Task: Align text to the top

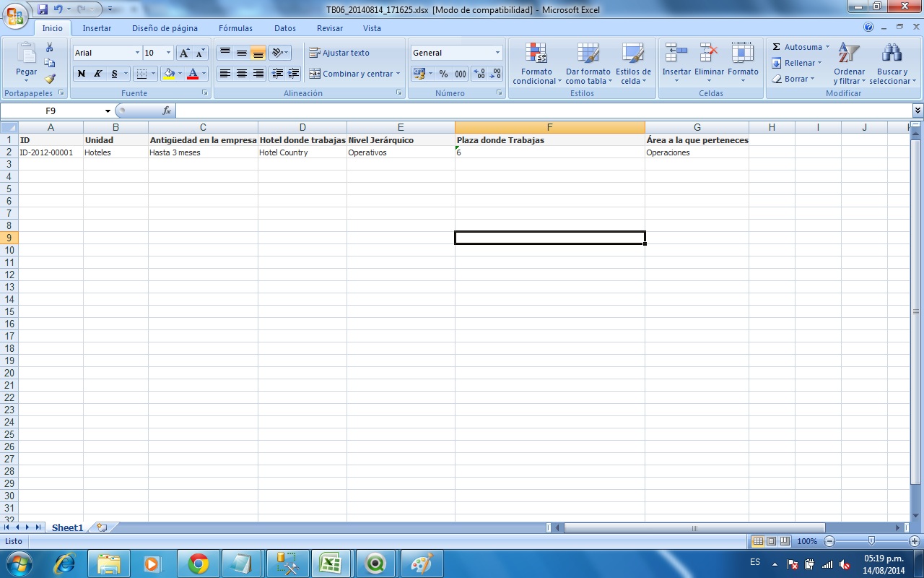Action: 225,53
